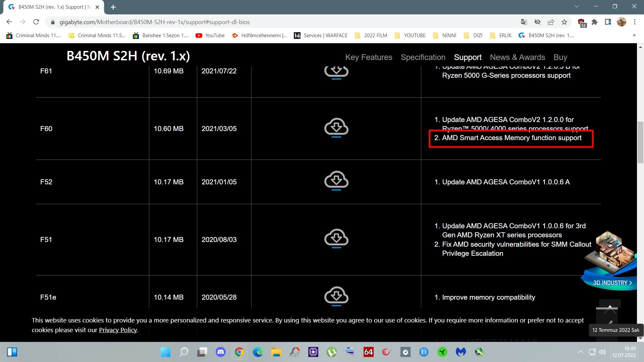Expand the hidden bookmarks overflow chevron
Screen dimensions: 644x362
pyautogui.click(x=634, y=35)
